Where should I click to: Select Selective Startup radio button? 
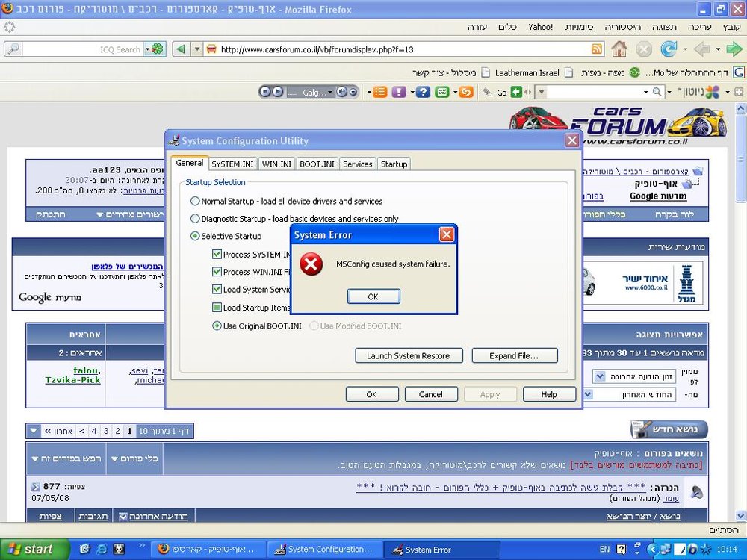(x=195, y=236)
